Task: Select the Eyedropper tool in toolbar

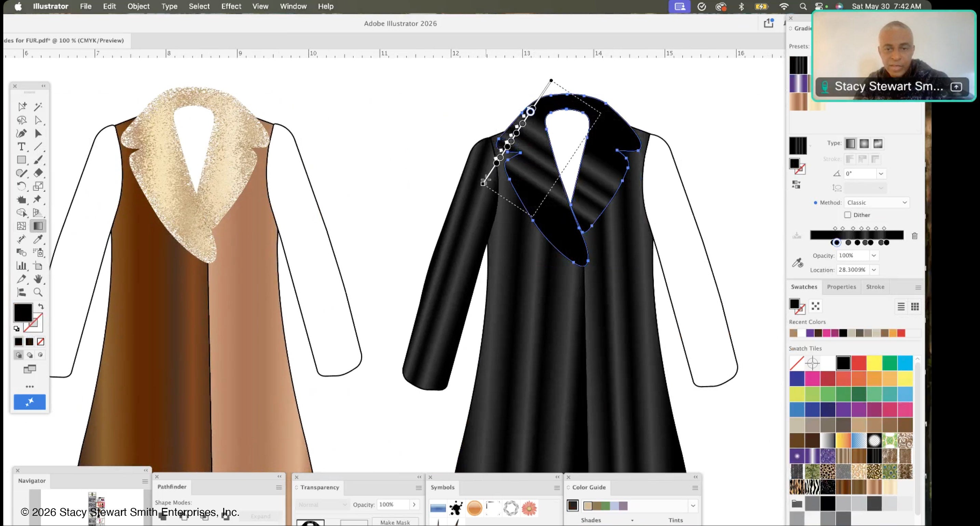Action: coord(38,239)
